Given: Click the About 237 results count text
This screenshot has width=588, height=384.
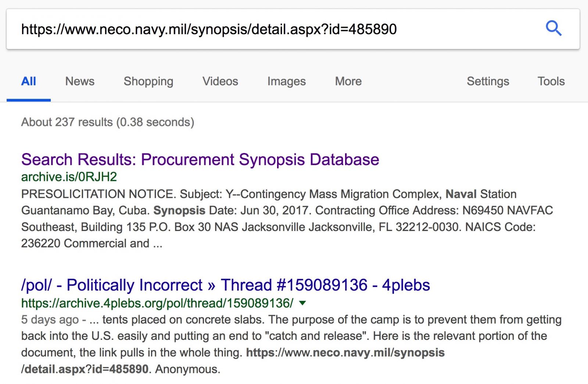Looking at the screenshot, I should [x=108, y=122].
